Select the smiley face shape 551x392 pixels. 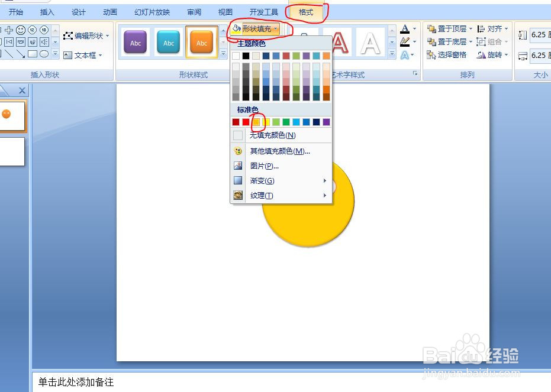pyautogui.click(x=21, y=30)
